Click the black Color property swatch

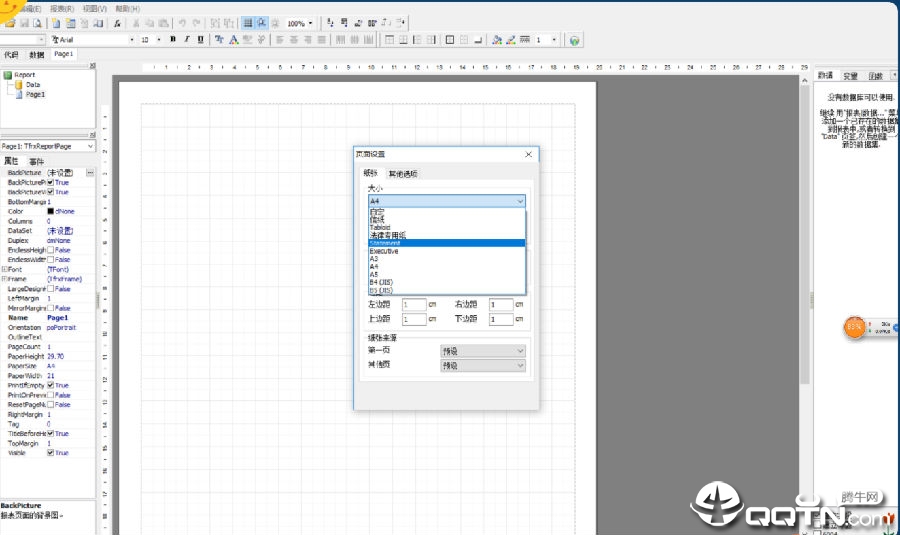pyautogui.click(x=51, y=211)
